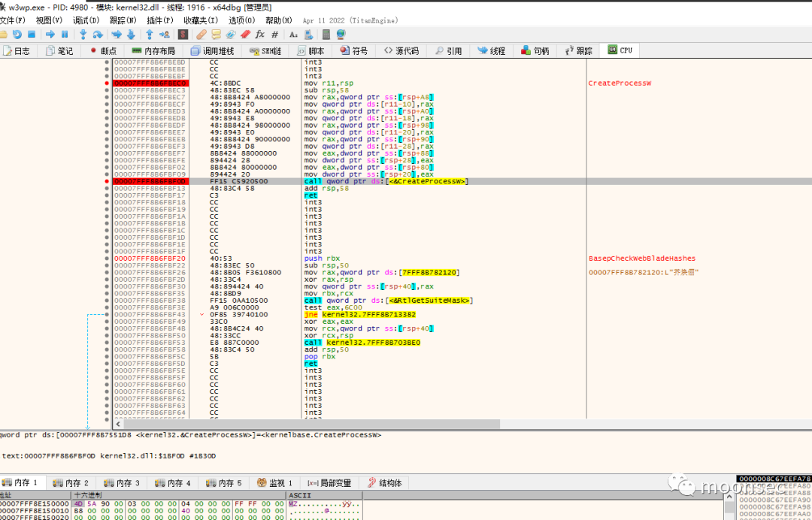Screen dimensions: 812x520
Task: Switch to the 源代码 tab
Action: pyautogui.click(x=401, y=50)
